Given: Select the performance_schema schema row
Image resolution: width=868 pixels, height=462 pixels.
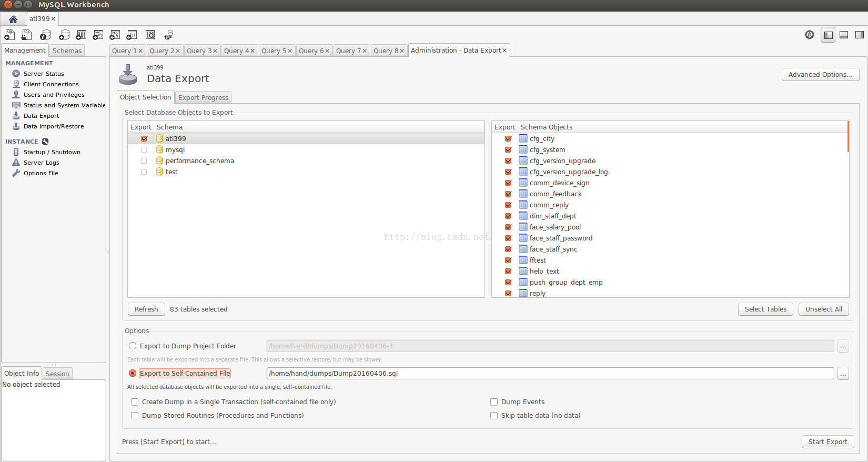Looking at the screenshot, I should coord(306,161).
